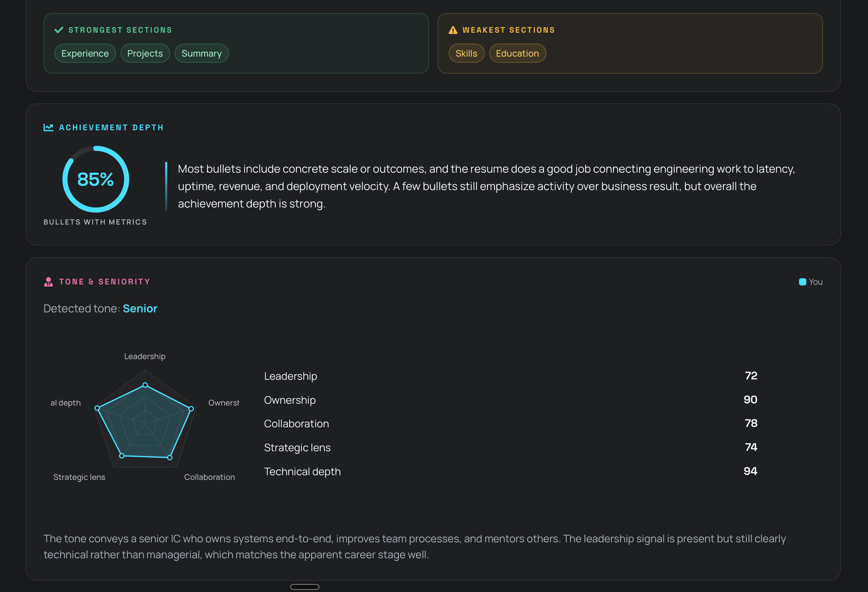This screenshot has width=868, height=592.
Task: Select the Summary tag
Action: [x=202, y=53]
